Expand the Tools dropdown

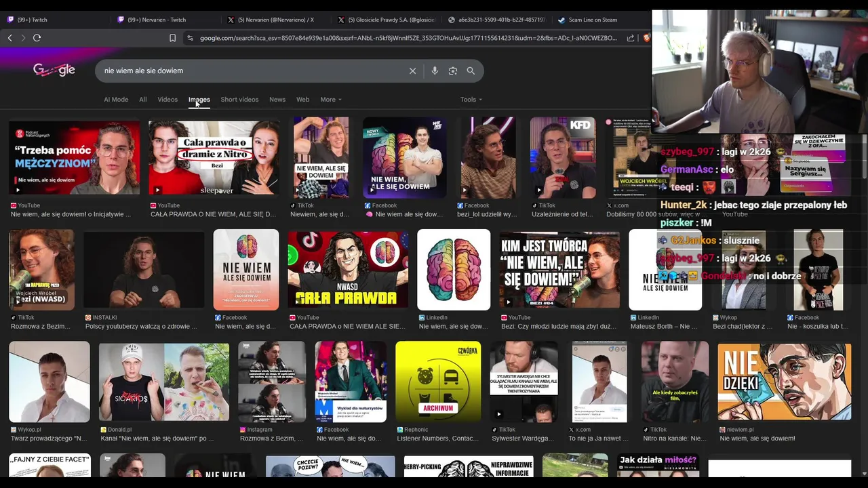pyautogui.click(x=471, y=100)
